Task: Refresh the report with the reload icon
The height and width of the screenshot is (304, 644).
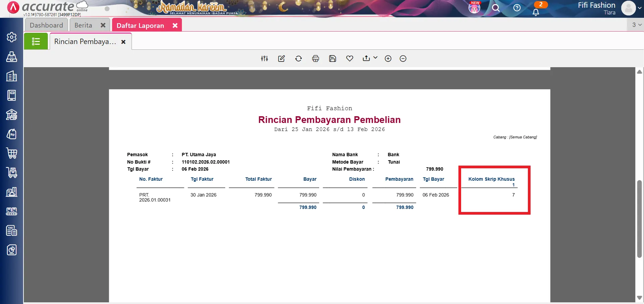Action: 298,58
